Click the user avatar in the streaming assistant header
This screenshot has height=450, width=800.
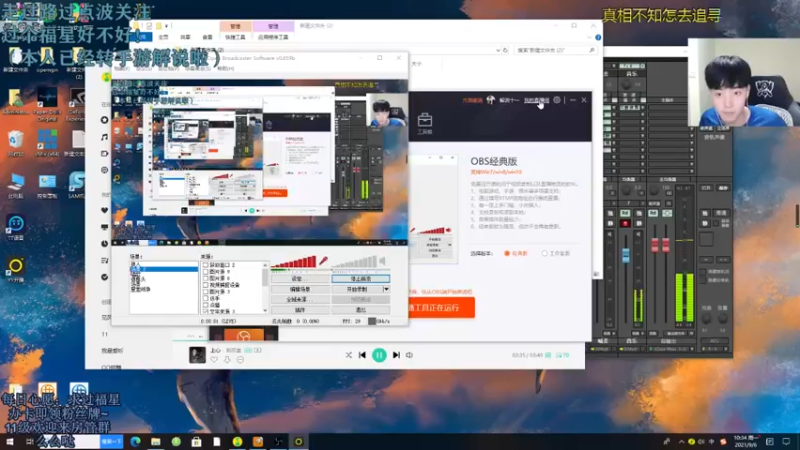click(490, 100)
